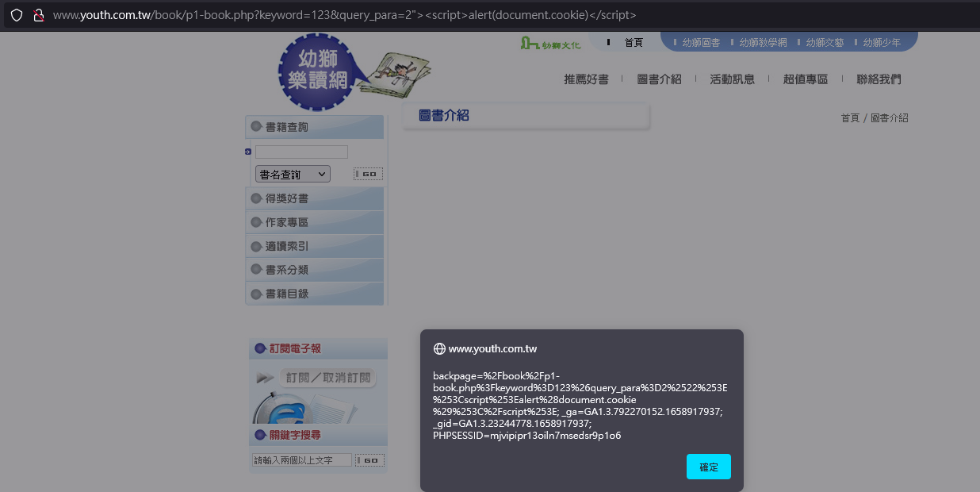Click the 首頁 breadcrumb link
This screenshot has width=980, height=492.
pyautogui.click(x=850, y=118)
